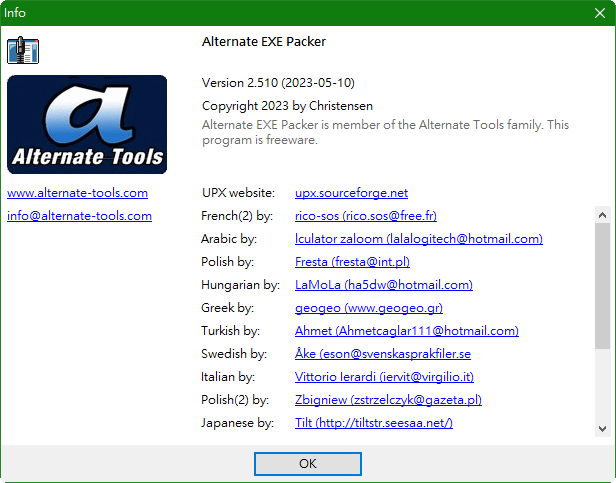The image size is (616, 483).
Task: Click the Ahmet Turkish translator link
Action: point(407,331)
